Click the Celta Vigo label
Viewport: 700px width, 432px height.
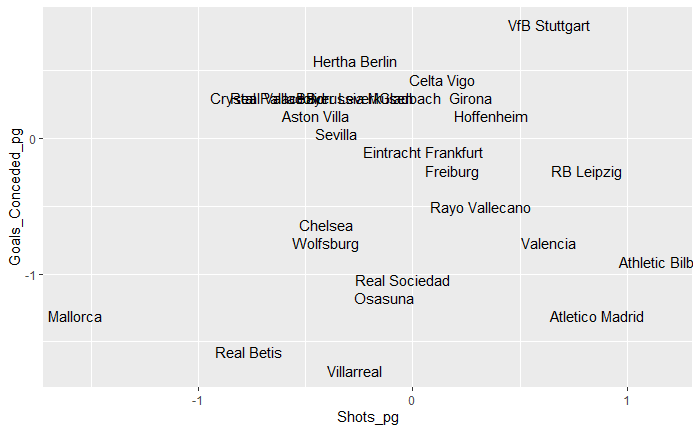click(442, 81)
